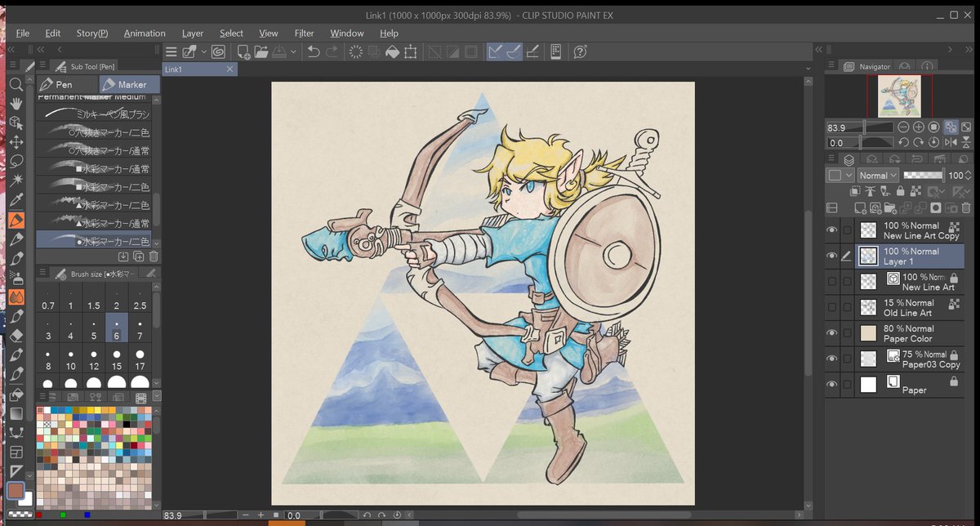Click the Scale/Rotate transform icon

(x=411, y=52)
